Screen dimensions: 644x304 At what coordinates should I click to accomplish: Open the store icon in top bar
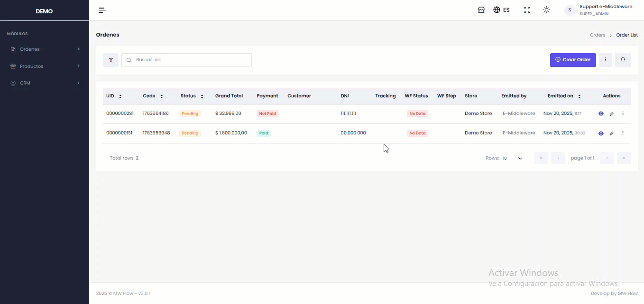pyautogui.click(x=481, y=10)
